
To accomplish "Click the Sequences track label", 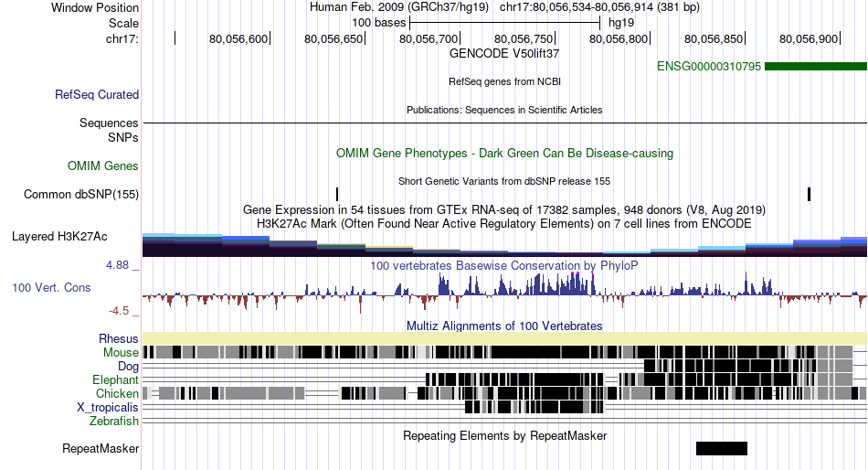I will point(109,123).
